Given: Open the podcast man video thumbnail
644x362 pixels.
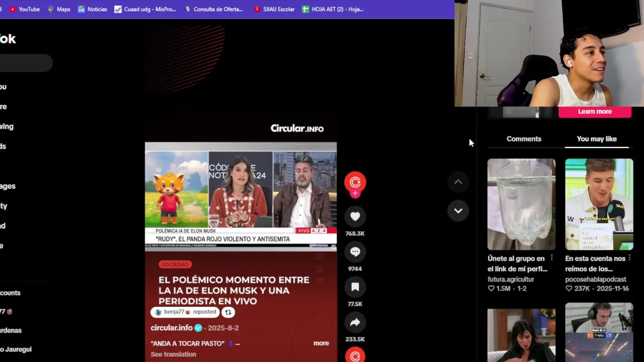Looking at the screenshot, I should tap(599, 204).
